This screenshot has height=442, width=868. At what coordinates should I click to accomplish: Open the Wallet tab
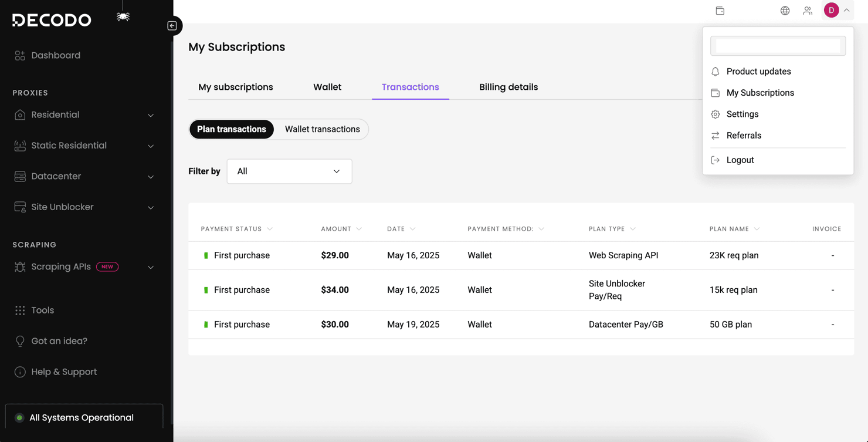click(x=327, y=87)
